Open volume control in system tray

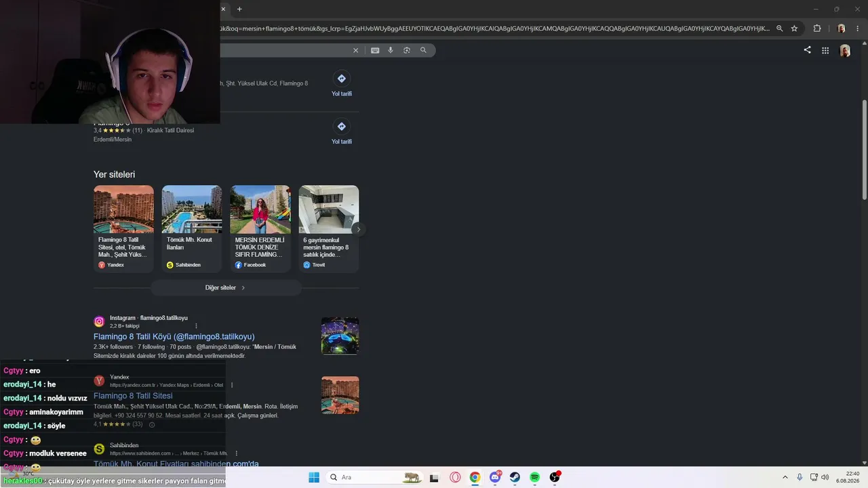click(825, 477)
